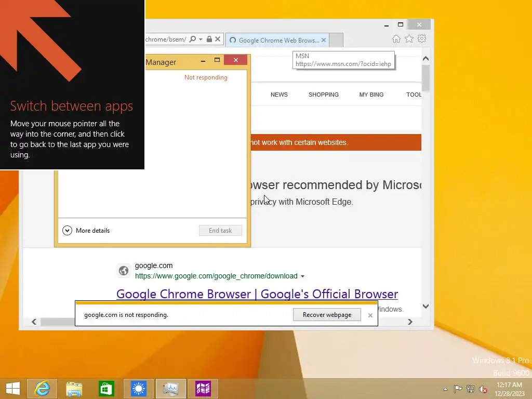Open the TOOLS menu item on Bing
This screenshot has height=399, width=532.
click(414, 95)
